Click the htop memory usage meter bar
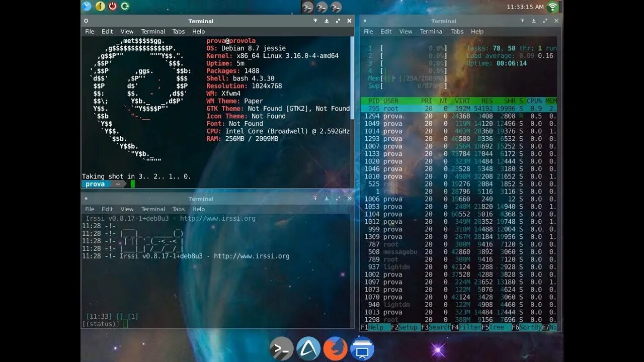This screenshot has height=362, width=644. [x=408, y=78]
